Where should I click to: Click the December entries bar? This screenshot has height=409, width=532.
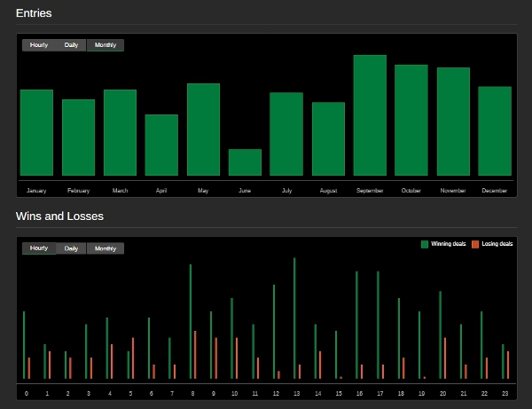pos(495,131)
